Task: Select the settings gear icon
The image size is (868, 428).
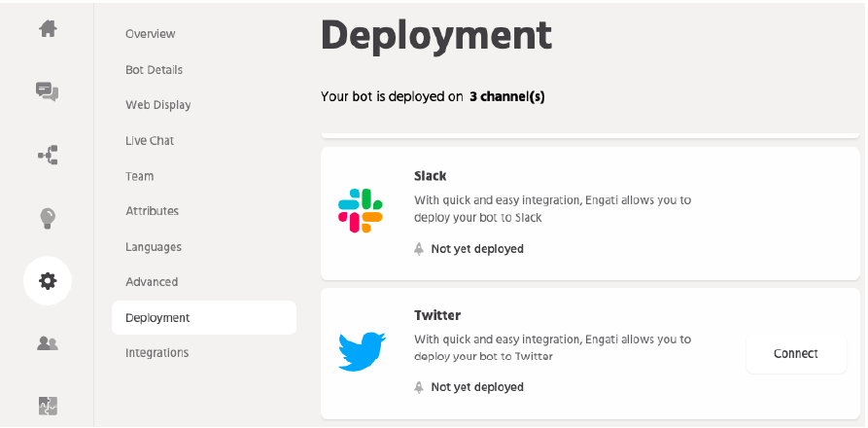Action: click(48, 281)
